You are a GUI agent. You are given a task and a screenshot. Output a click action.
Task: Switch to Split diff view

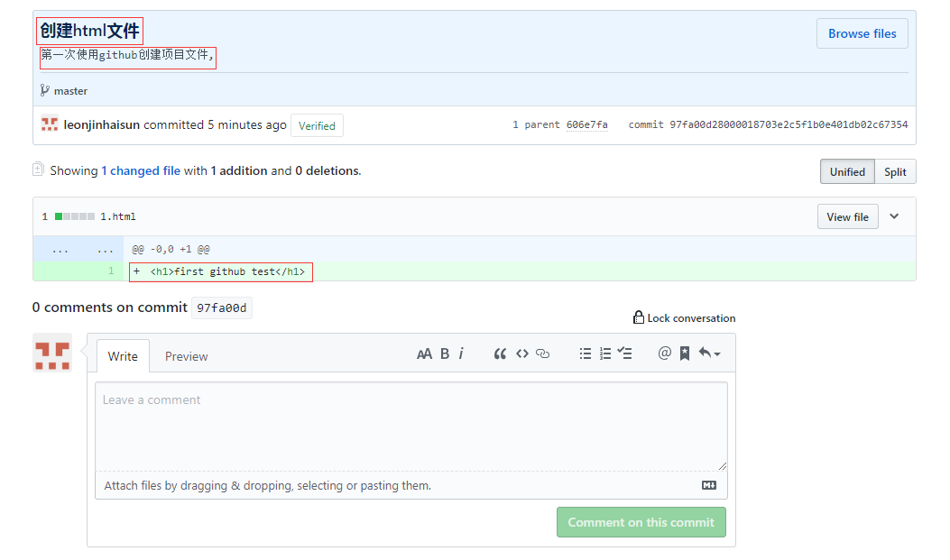[895, 171]
